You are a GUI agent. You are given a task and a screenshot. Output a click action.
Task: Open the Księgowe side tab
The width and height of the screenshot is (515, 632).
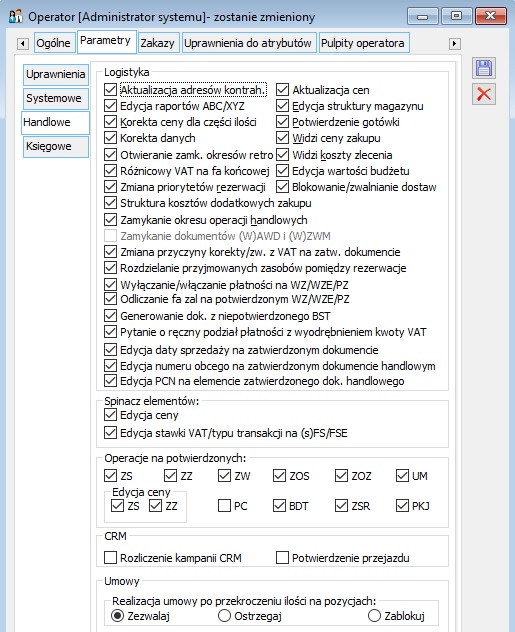[56, 146]
